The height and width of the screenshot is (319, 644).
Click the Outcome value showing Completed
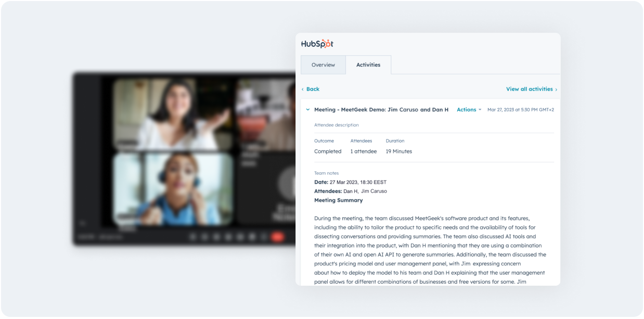click(x=328, y=151)
